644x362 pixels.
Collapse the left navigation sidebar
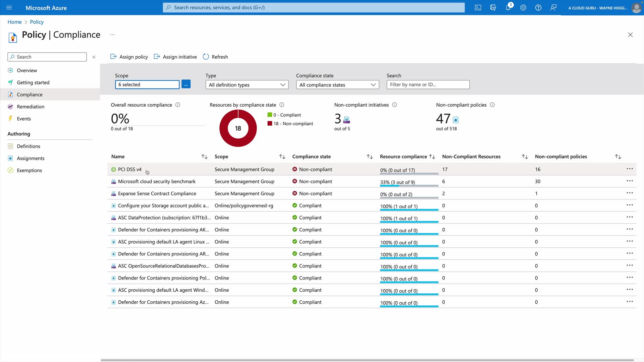click(94, 57)
